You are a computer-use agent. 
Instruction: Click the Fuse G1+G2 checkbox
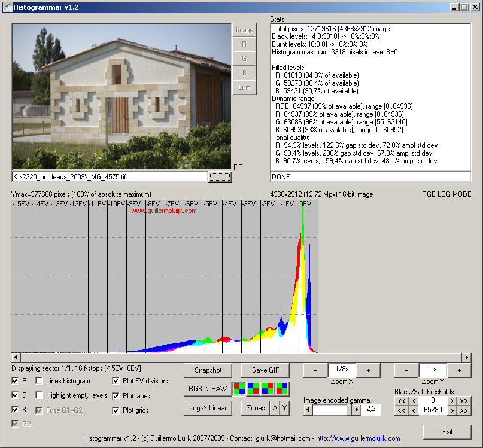(x=39, y=410)
